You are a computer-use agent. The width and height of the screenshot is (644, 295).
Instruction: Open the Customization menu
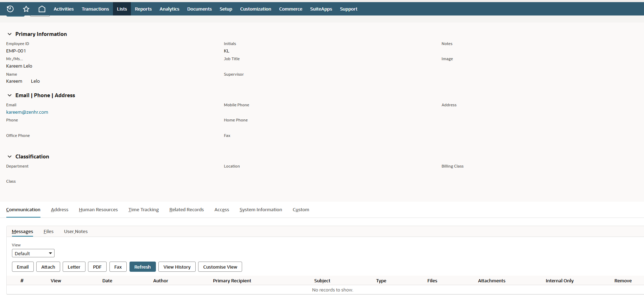point(255,9)
